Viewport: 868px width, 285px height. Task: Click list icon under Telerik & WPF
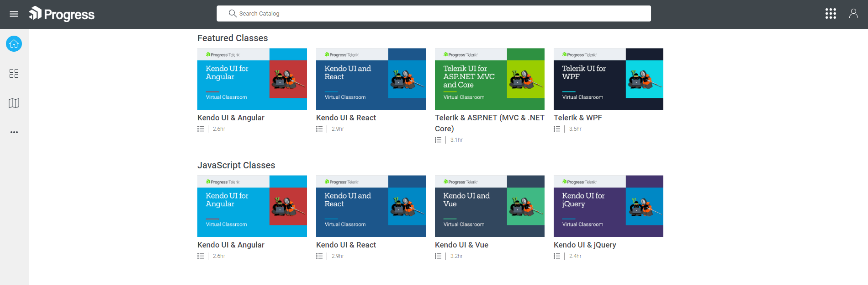tap(557, 129)
